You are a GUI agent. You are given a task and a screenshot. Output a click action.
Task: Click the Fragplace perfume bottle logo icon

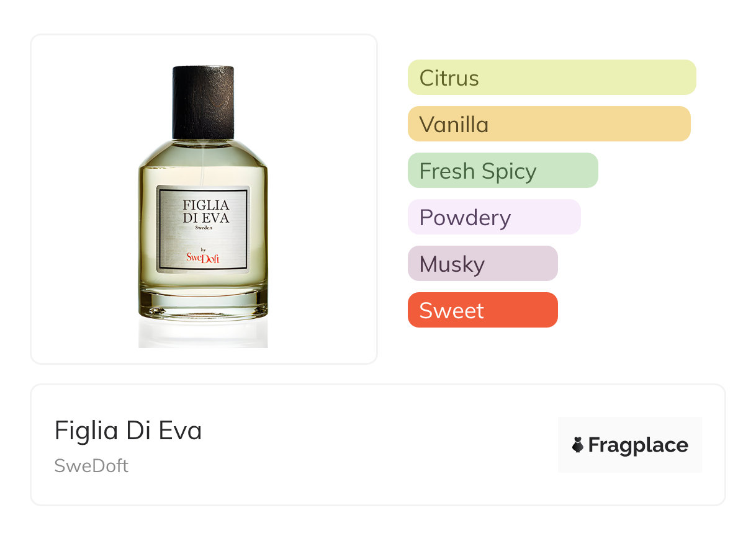578,445
